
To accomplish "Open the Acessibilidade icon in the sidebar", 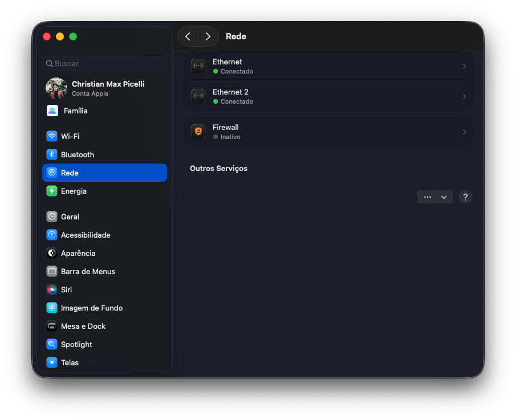I will 52,235.
